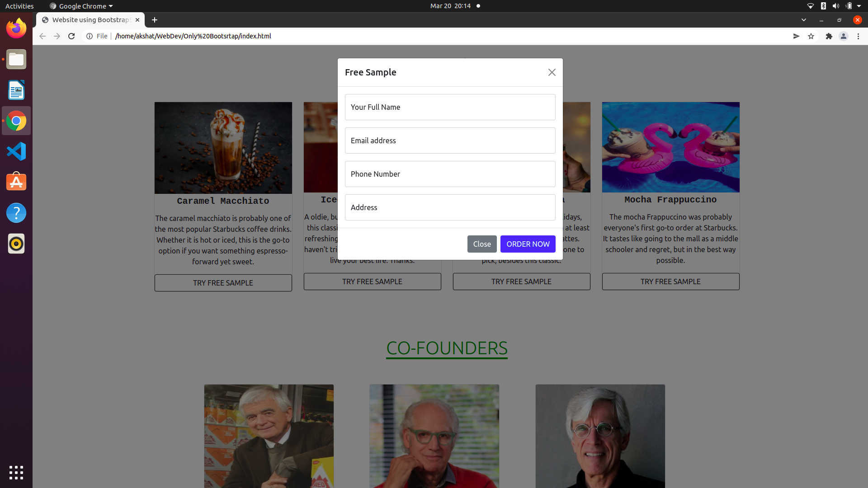Select the Website using Bootstrap tab
The width and height of the screenshot is (868, 488).
pos(90,20)
